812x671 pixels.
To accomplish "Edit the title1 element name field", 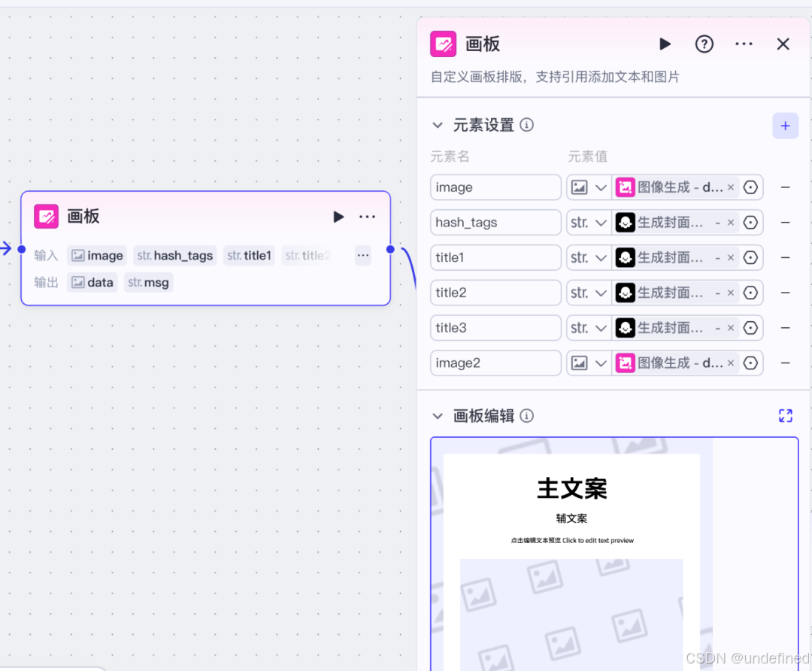I will coord(495,257).
